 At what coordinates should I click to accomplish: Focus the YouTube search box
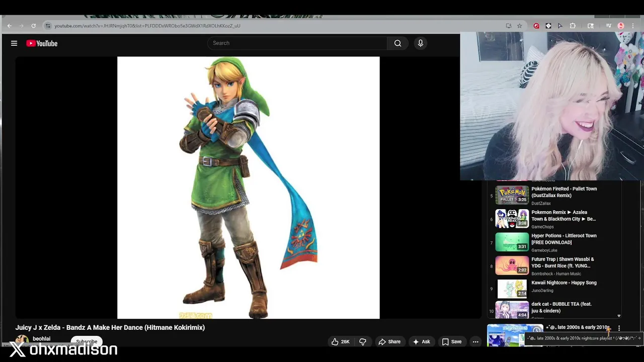pos(297,43)
